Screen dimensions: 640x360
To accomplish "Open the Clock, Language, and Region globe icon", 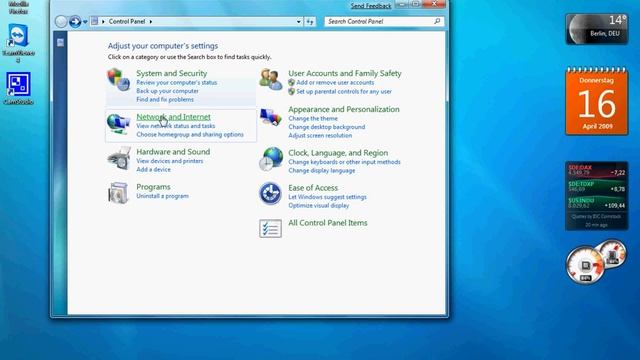I will pos(271,159).
